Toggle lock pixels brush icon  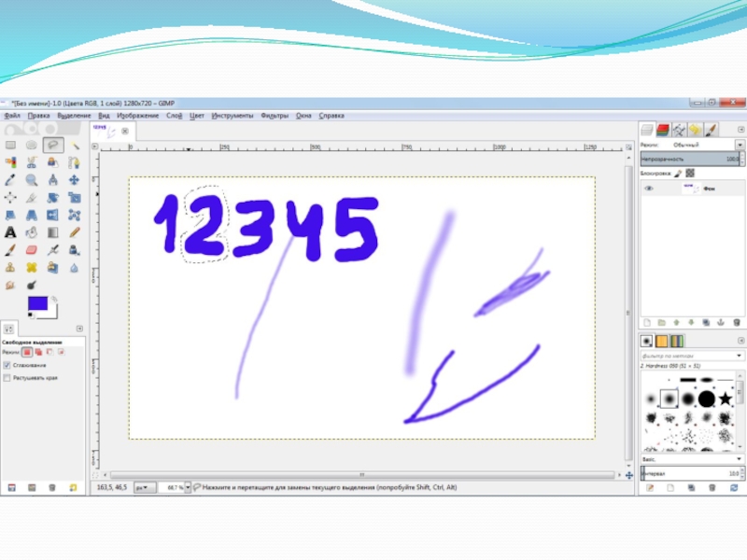coord(679,174)
